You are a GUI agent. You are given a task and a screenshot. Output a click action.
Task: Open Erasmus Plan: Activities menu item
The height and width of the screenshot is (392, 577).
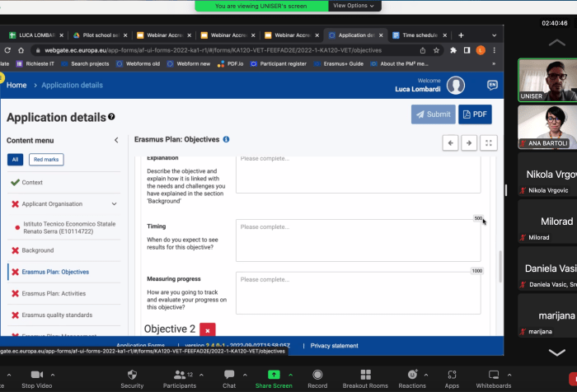click(55, 293)
